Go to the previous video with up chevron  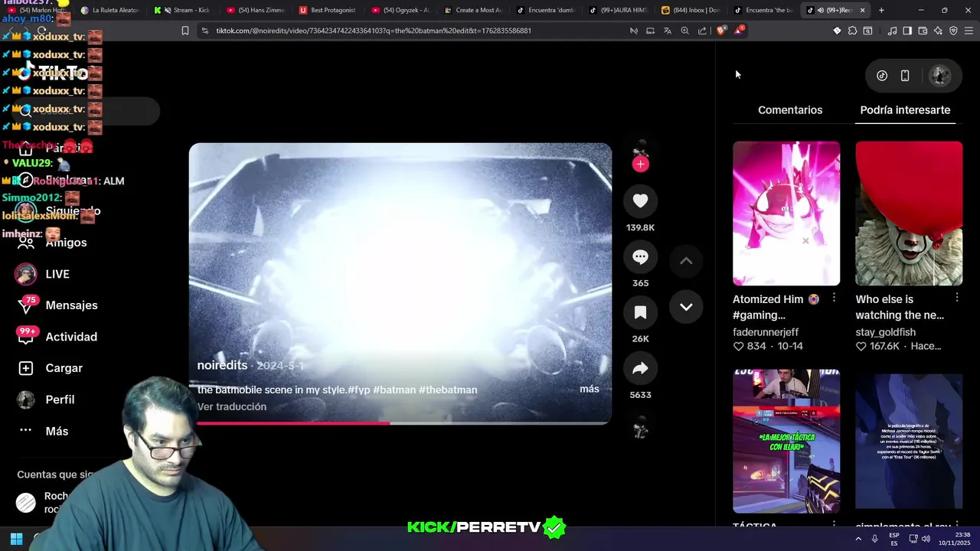(x=686, y=261)
